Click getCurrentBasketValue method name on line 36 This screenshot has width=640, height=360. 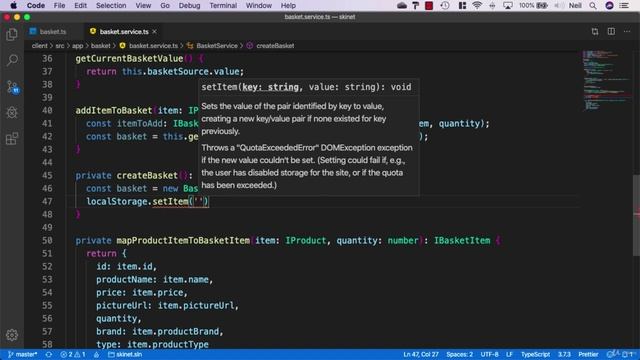click(129, 58)
